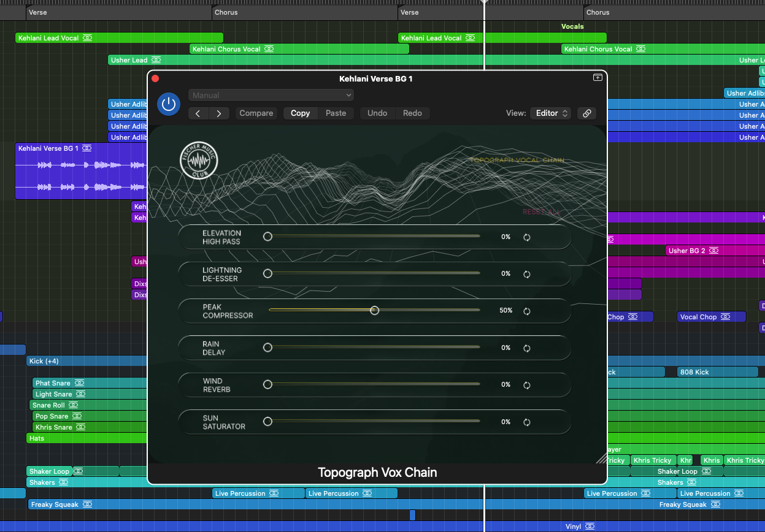
Task: Click the Redo button
Action: click(412, 113)
